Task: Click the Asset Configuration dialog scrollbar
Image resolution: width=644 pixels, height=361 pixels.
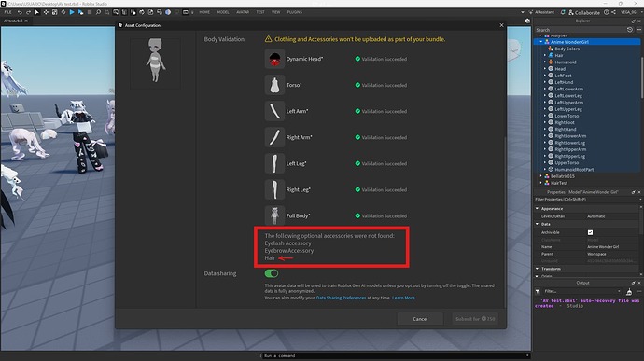Action: click(x=505, y=222)
